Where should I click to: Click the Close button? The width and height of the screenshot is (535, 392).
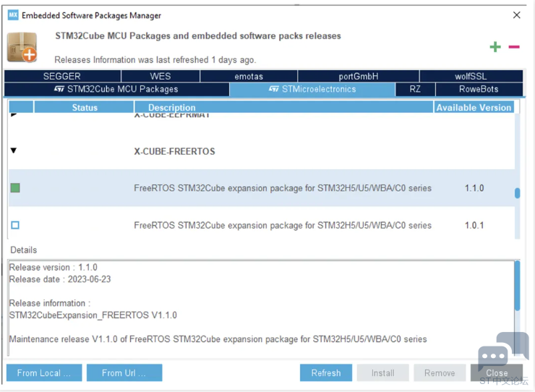tap(497, 373)
